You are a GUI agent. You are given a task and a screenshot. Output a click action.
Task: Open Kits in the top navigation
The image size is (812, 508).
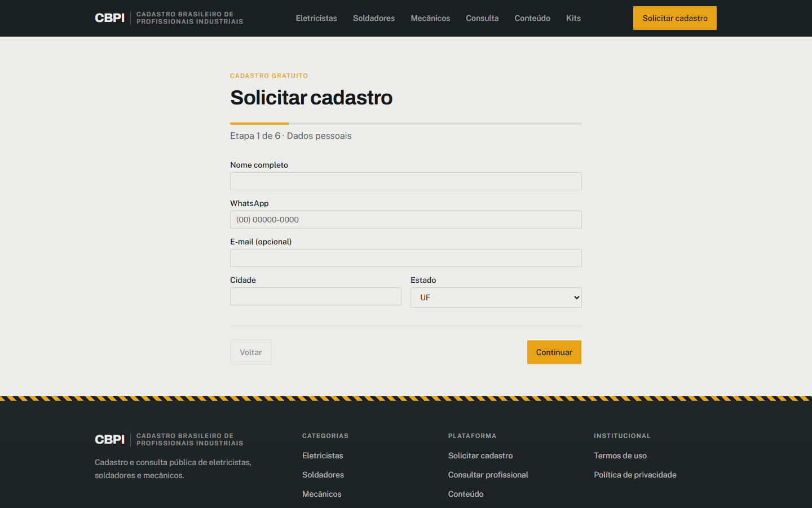573,18
